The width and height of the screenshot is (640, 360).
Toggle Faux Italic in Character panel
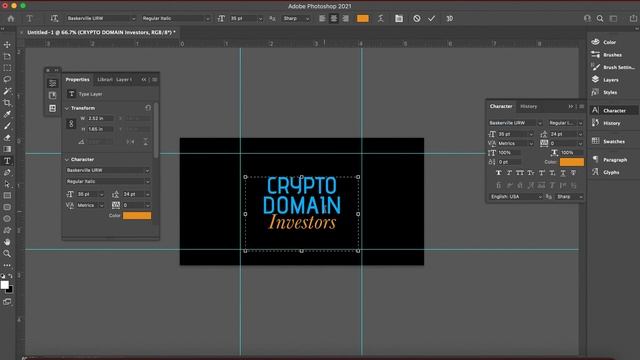509,173
